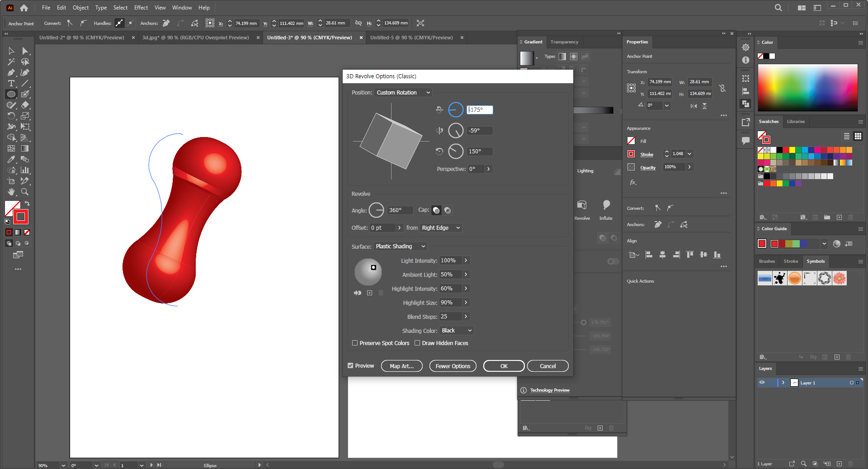Image resolution: width=868 pixels, height=469 pixels.
Task: Open the Shading Color Black dropdown
Action: (x=457, y=331)
